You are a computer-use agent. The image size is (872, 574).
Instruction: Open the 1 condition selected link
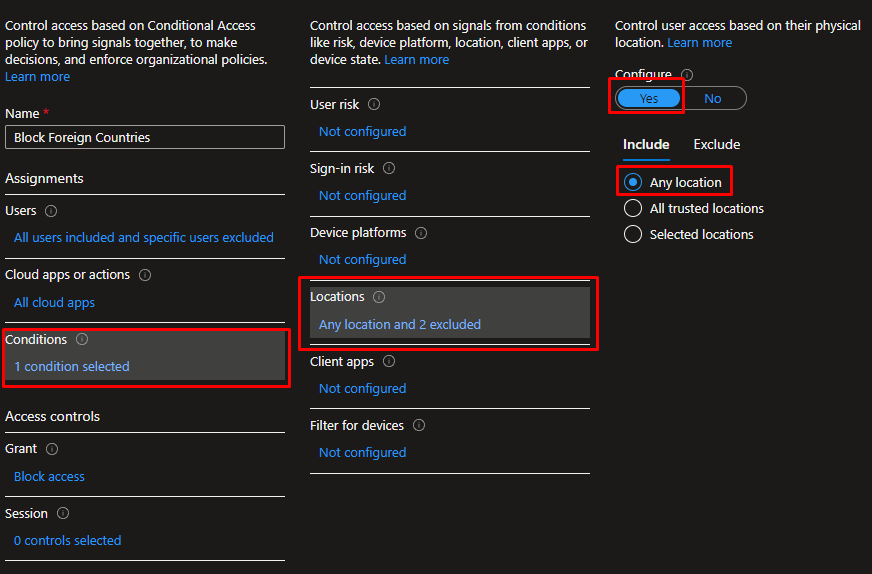point(71,367)
